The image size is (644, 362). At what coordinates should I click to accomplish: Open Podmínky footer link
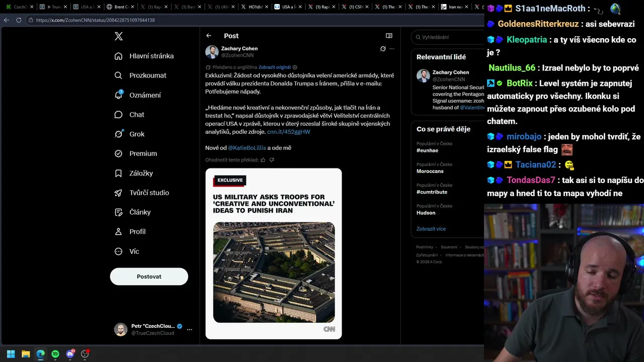(x=425, y=247)
